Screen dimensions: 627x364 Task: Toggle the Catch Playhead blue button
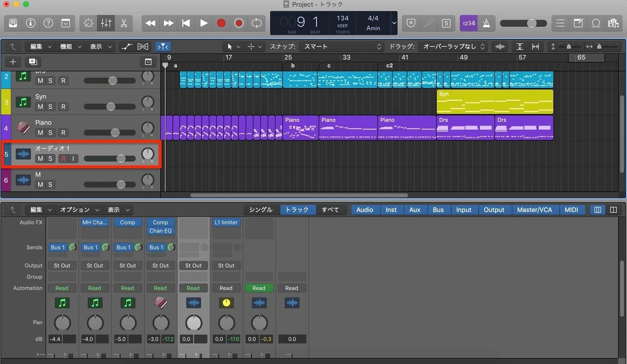click(162, 46)
